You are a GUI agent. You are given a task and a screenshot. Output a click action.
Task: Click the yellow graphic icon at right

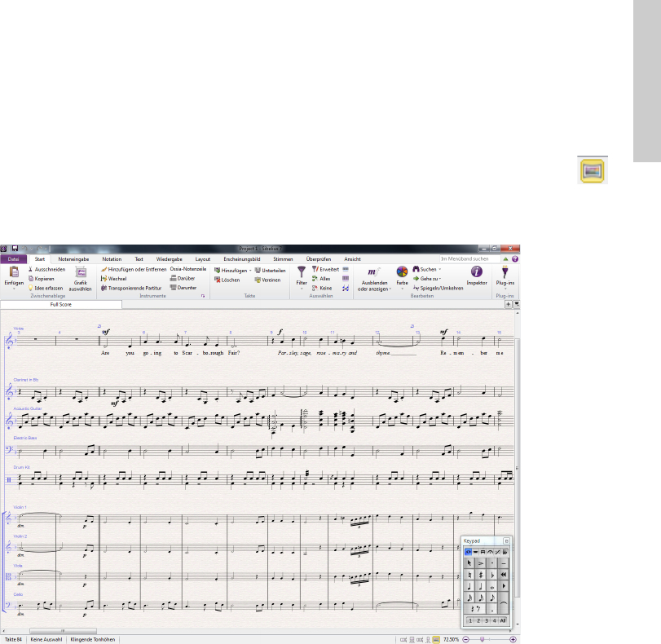[593, 170]
